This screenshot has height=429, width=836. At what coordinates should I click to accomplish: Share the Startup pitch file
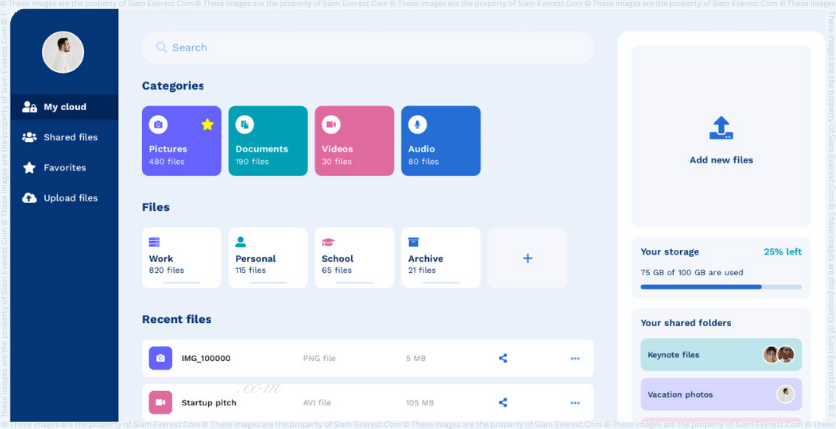503,403
